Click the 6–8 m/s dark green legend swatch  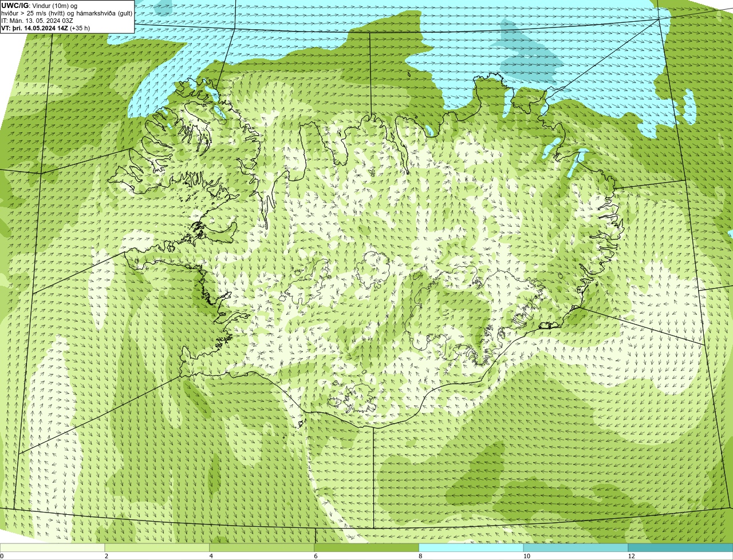[x=367, y=547]
